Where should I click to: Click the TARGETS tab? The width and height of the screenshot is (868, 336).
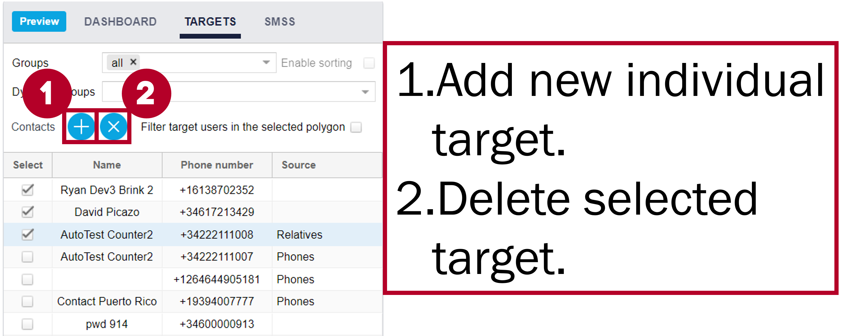point(210,22)
